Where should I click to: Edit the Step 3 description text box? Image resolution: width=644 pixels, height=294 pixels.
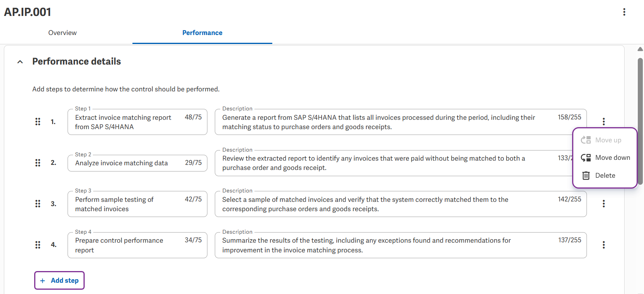[x=400, y=204]
